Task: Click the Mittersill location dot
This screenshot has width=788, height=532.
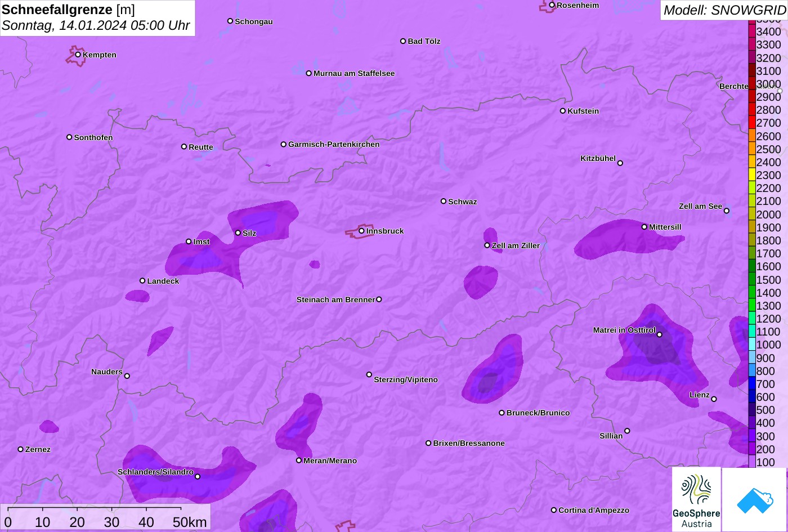Action: click(644, 227)
